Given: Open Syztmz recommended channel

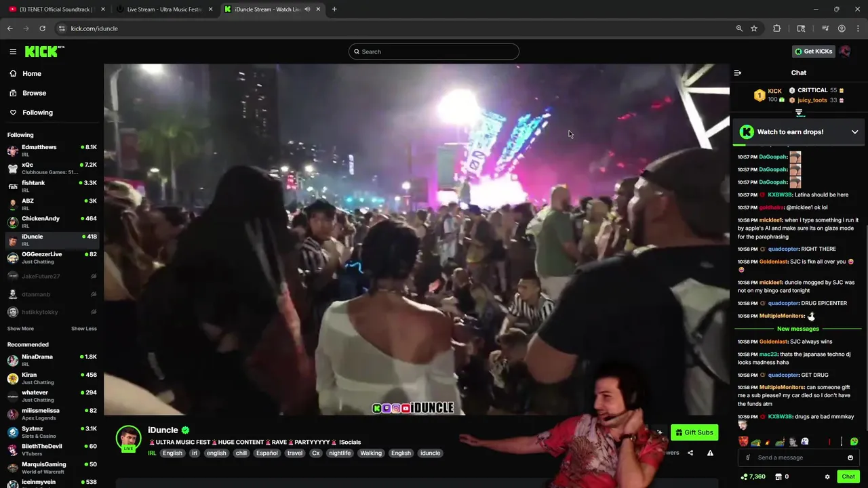Looking at the screenshot, I should tap(52, 432).
